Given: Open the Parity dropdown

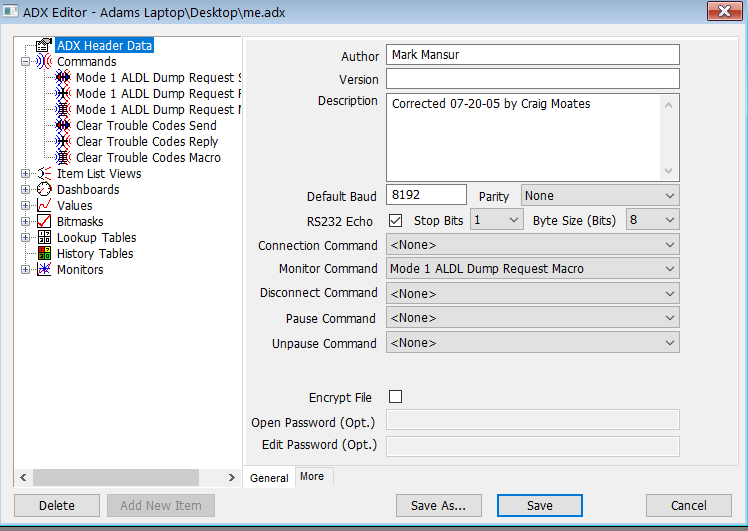Looking at the screenshot, I should (x=600, y=196).
